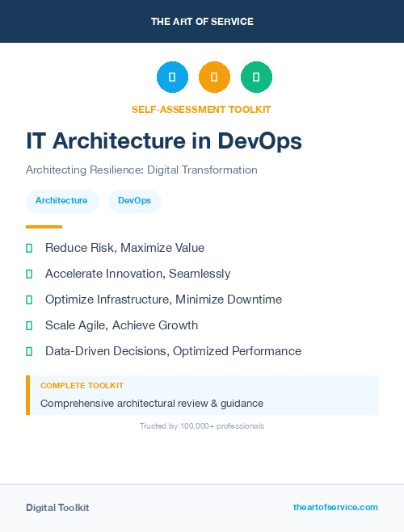The height and width of the screenshot is (532, 404).
Task: Click SELF-ASSESSMENT TOOLKIT label
Action: (x=201, y=110)
